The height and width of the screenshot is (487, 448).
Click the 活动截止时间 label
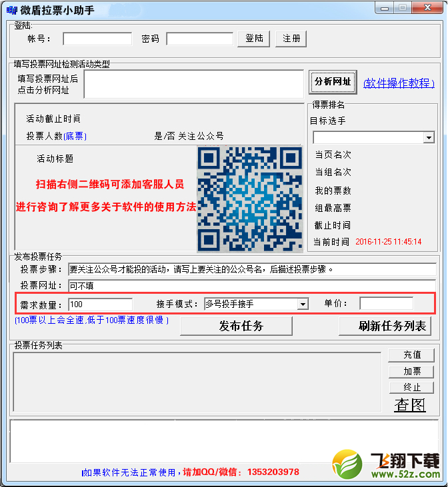(x=53, y=119)
